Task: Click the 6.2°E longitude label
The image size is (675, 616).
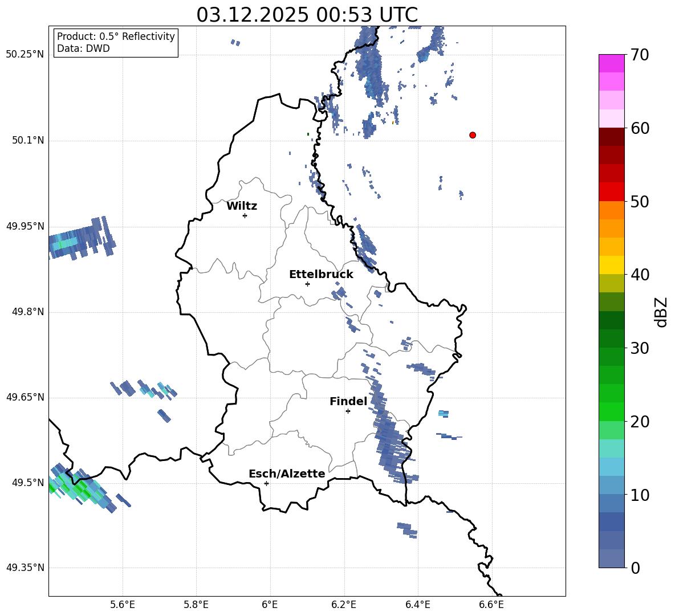Action: tap(344, 605)
